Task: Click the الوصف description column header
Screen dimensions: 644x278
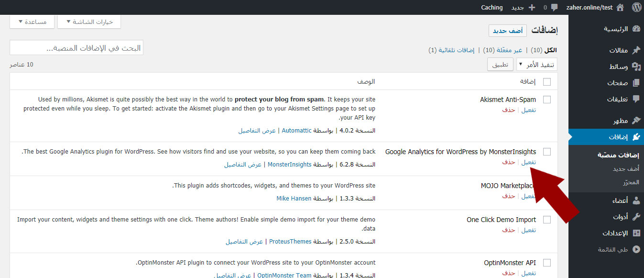Action: [366, 82]
